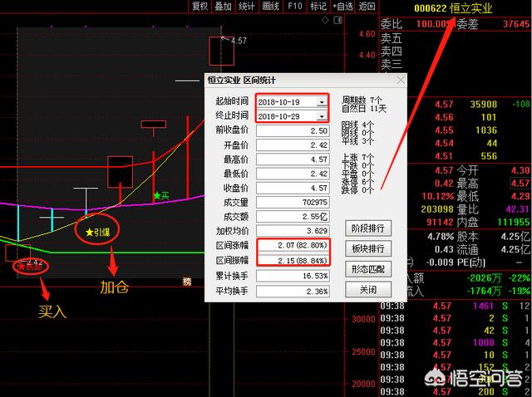Click the 4.57 high price candle label
Viewport: 532px width, 397px height.
[239, 41]
